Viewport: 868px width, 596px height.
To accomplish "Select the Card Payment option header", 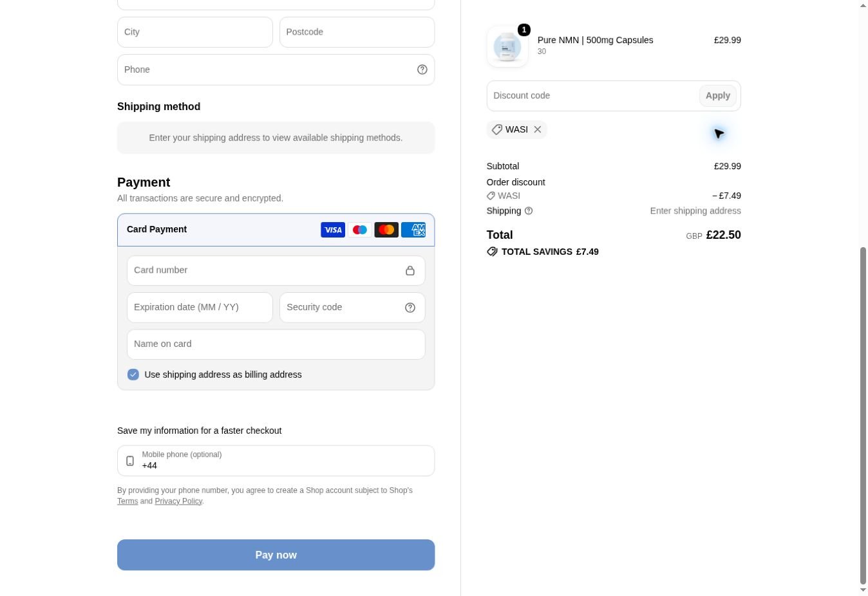I will tap(276, 230).
